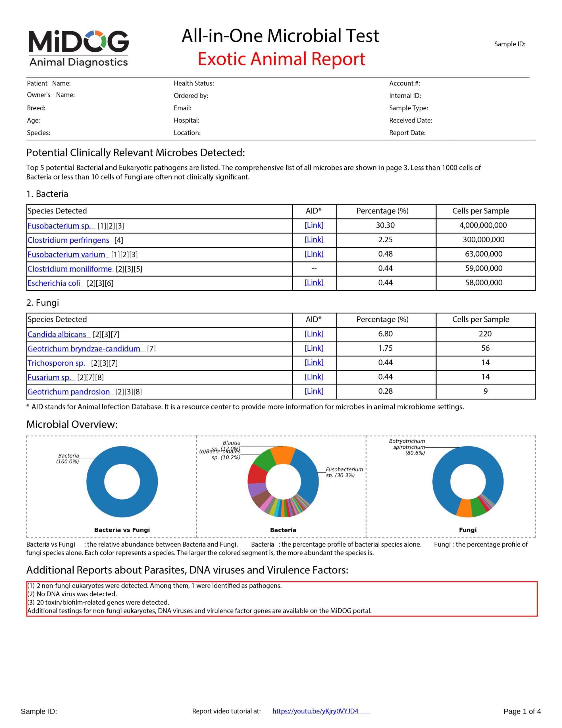The image size is (562, 728).
Task: Open the Fusobacterium varium species link
Action: [x=66, y=254]
